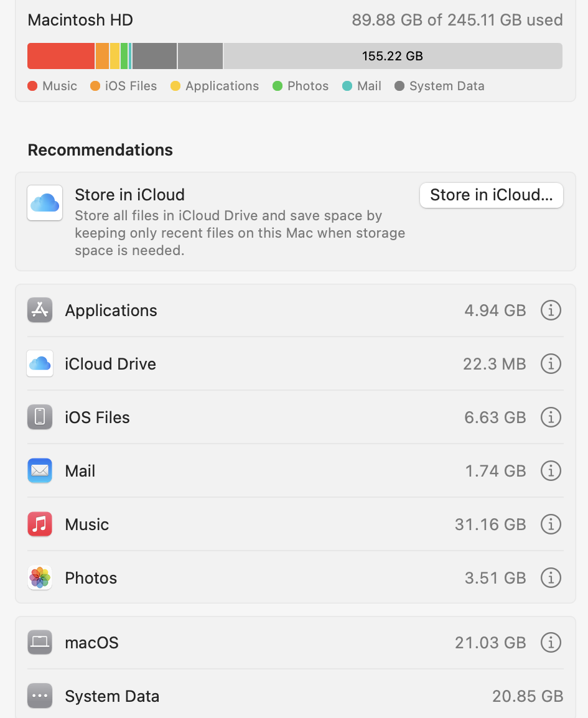588x718 pixels.
Task: Show info for iOS Files
Action: point(551,417)
